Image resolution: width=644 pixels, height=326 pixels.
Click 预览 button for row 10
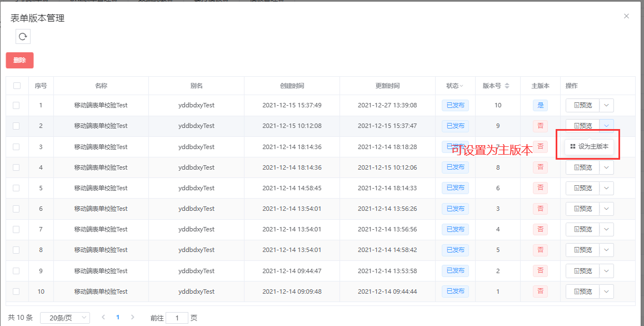click(x=582, y=292)
